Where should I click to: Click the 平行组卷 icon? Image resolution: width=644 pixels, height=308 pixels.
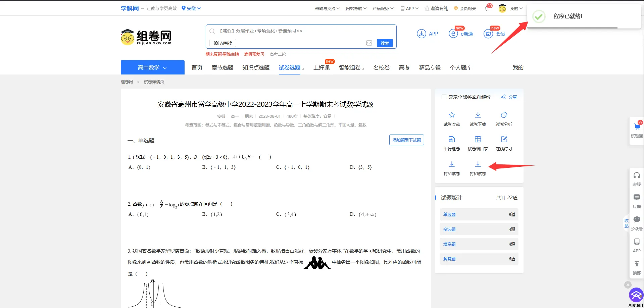(x=451, y=140)
